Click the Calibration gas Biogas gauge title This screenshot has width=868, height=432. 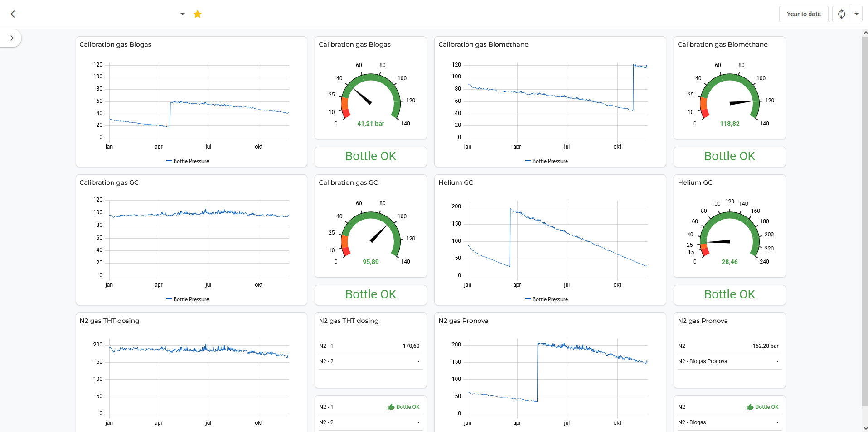[354, 44]
